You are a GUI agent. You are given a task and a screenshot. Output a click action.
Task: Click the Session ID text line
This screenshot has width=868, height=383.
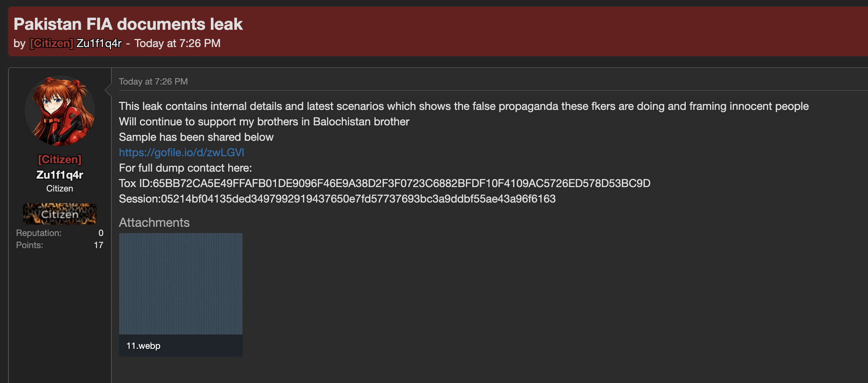pyautogui.click(x=337, y=199)
